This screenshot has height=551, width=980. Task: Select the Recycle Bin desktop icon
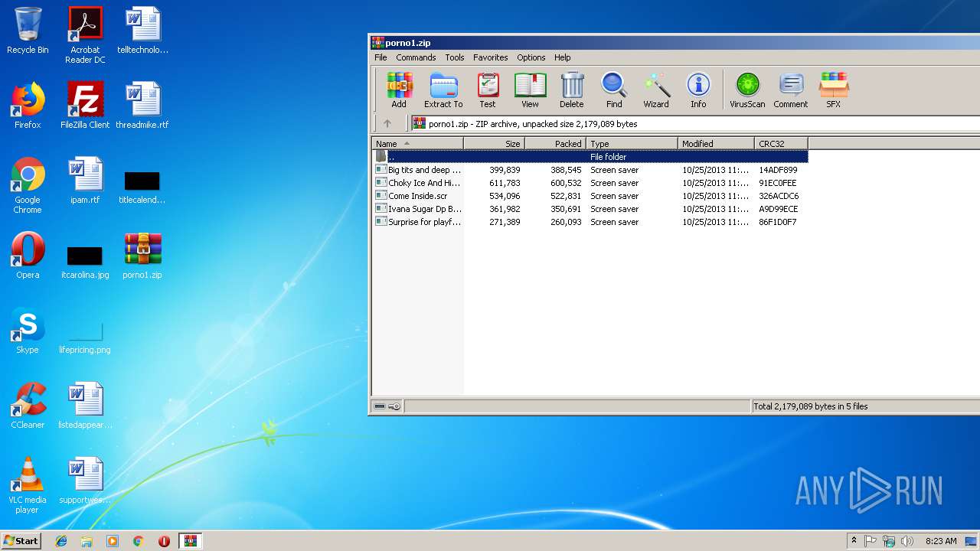tap(28, 32)
